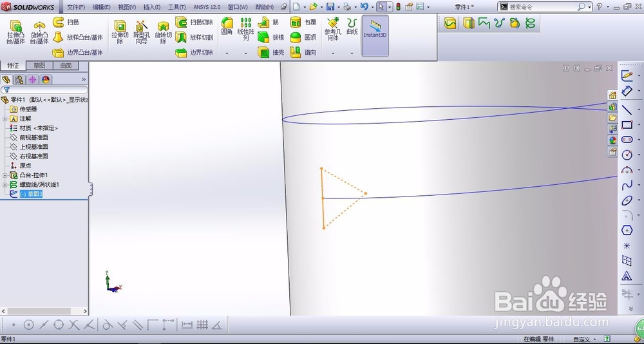Viewport: 644px width, 344px height.
Task: Open the 工具(T) menu
Action: [176, 7]
